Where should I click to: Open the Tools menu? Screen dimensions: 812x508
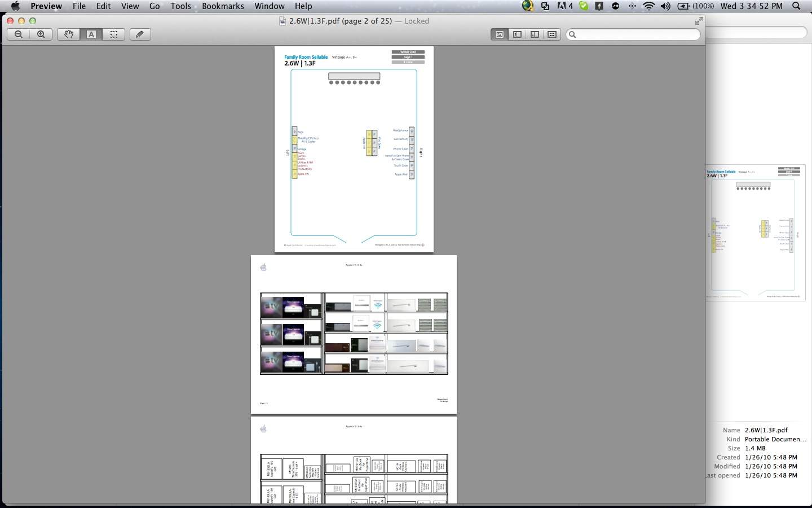click(180, 6)
